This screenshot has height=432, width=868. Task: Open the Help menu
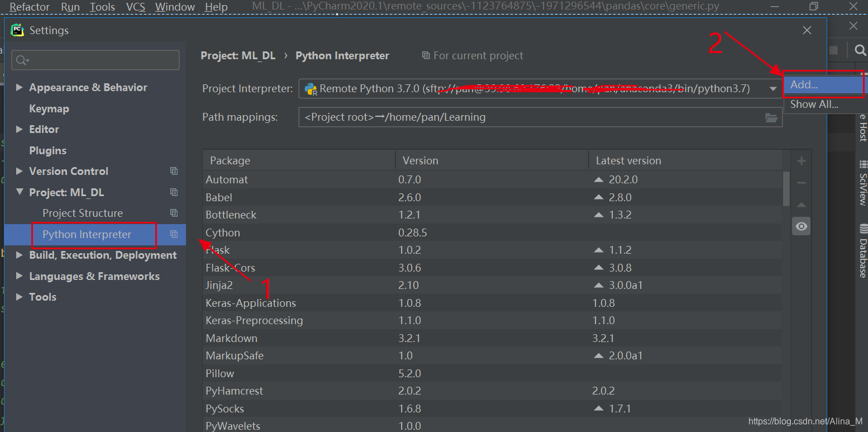(x=216, y=7)
